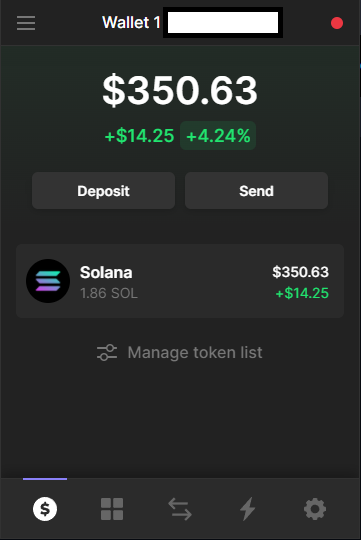Click the green +$14.25 under total balance
Viewport: 361px width, 540px height.
(x=140, y=135)
